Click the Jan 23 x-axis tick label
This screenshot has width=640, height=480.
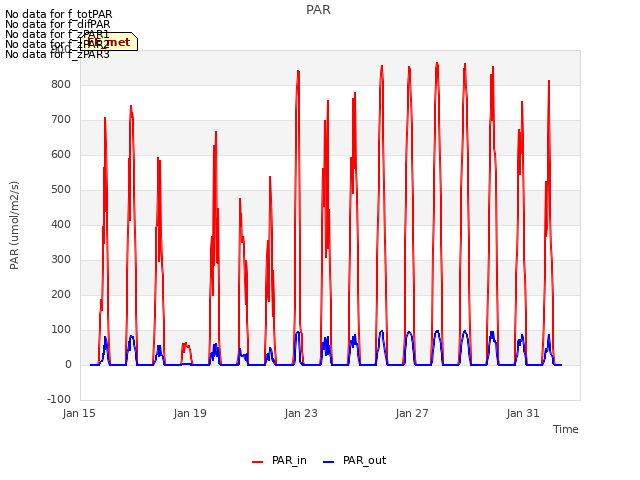click(301, 413)
